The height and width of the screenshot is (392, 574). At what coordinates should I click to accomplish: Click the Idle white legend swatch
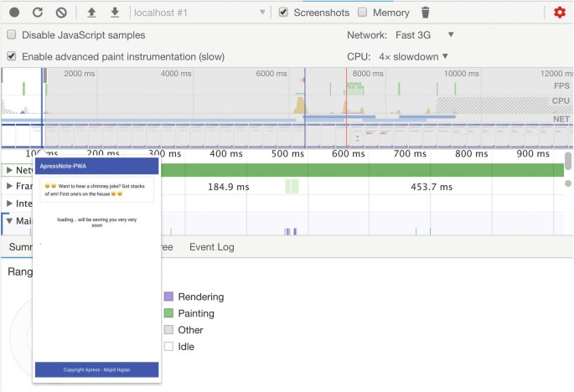tap(168, 346)
